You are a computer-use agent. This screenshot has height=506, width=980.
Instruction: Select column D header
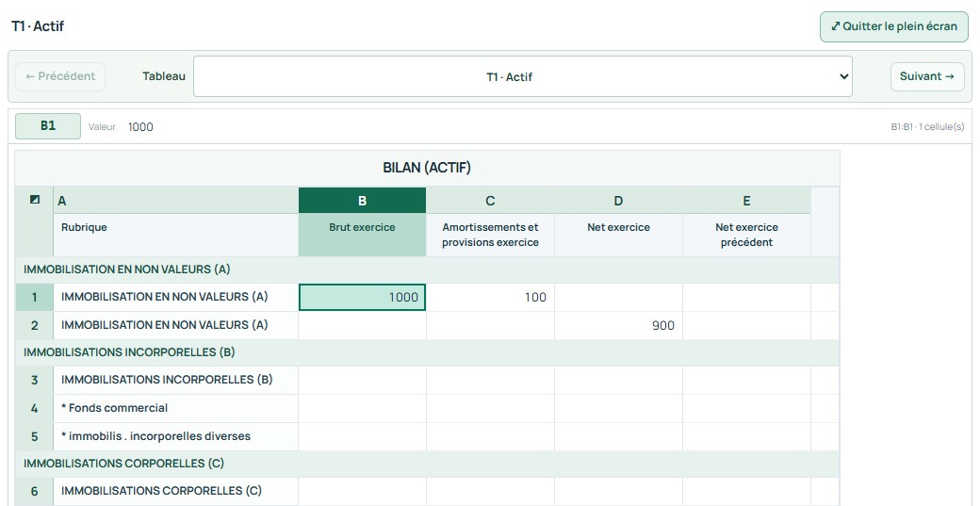[619, 201]
